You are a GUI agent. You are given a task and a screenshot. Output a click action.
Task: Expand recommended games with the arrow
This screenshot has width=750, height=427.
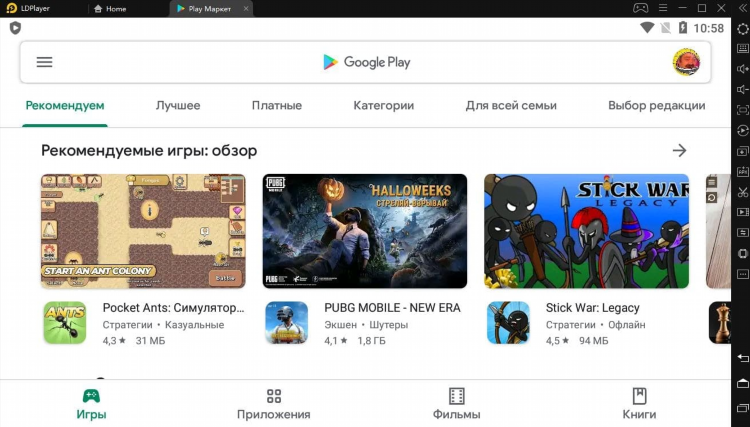tap(679, 151)
